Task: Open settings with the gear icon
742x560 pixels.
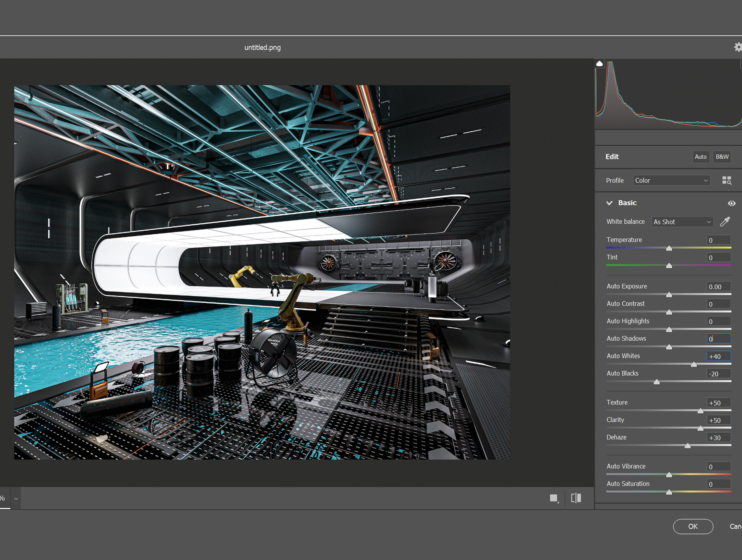Action: [x=738, y=47]
